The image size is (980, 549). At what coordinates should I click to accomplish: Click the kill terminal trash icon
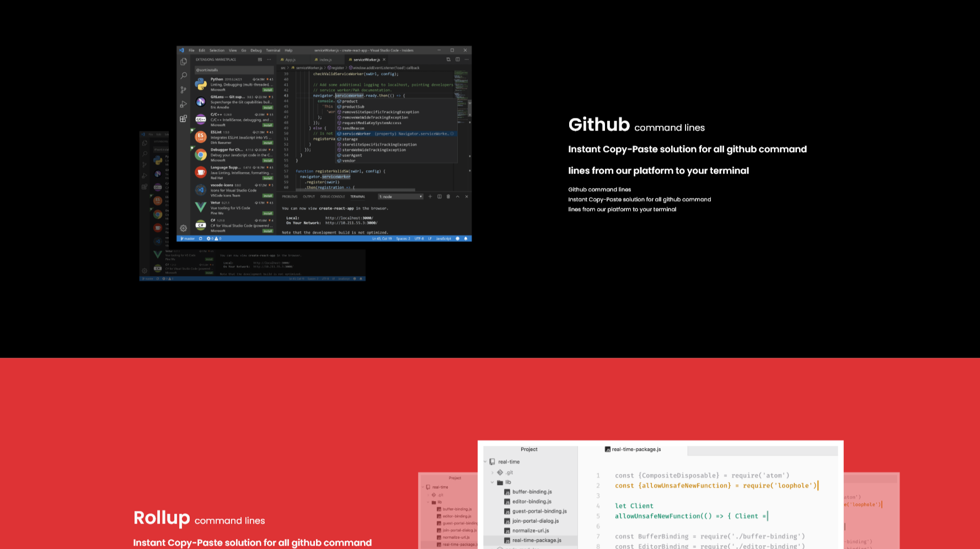coord(448,196)
